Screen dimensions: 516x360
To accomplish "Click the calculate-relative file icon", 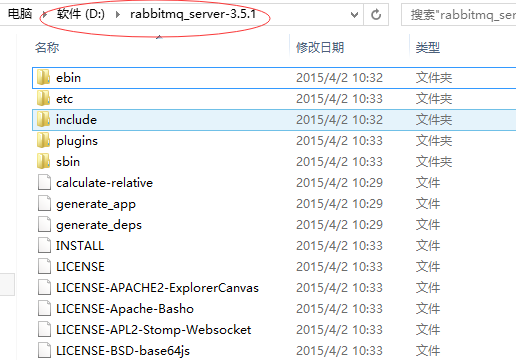I will (44, 182).
